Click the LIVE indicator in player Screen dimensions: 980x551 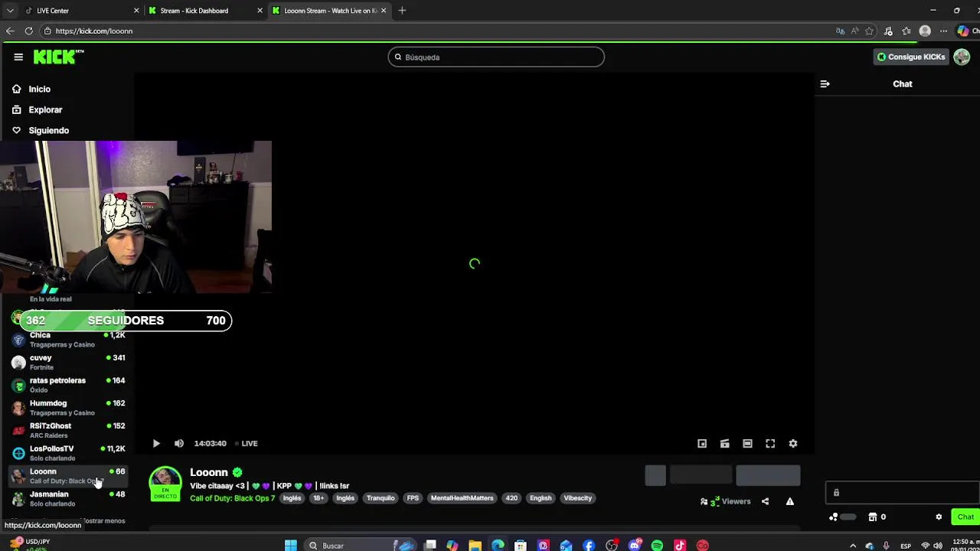point(246,443)
